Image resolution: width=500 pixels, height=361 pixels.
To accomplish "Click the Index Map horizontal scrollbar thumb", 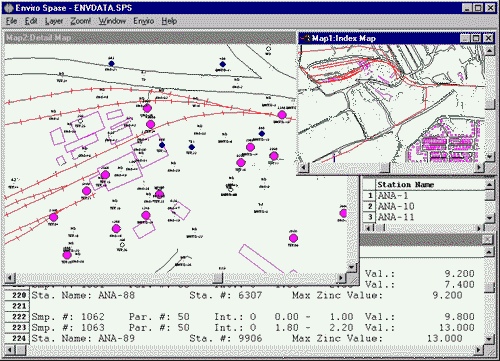I will click(385, 167).
